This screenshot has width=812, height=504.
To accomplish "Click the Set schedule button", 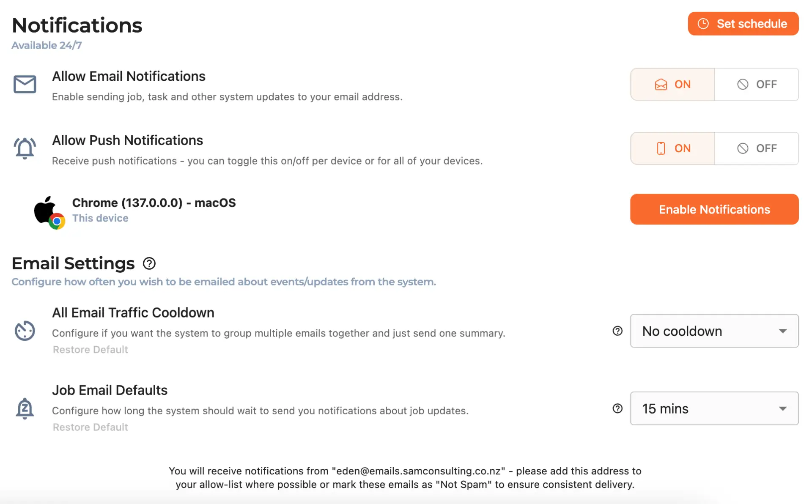I will pos(743,24).
